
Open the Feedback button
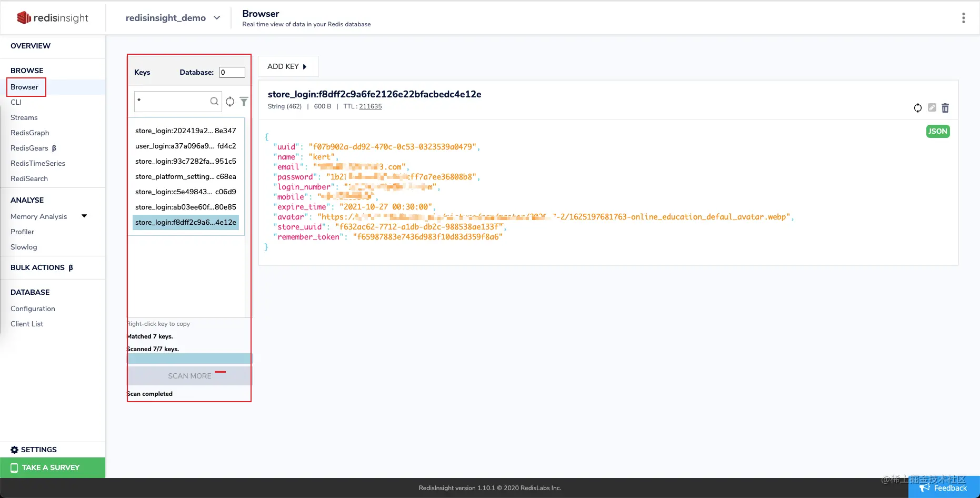[x=944, y=487]
